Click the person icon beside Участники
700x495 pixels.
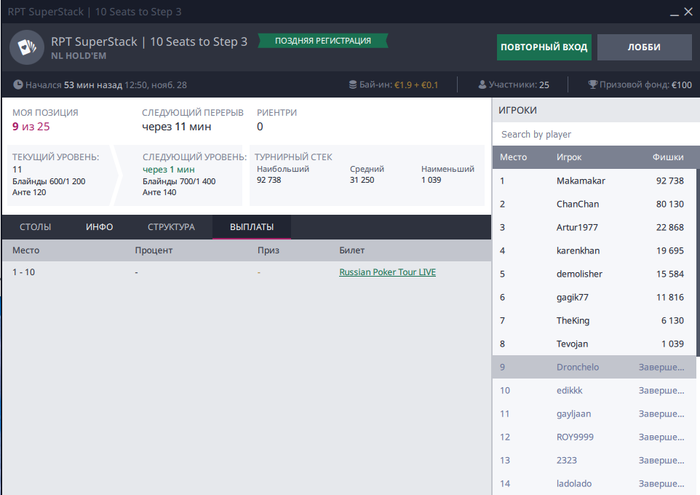click(482, 84)
